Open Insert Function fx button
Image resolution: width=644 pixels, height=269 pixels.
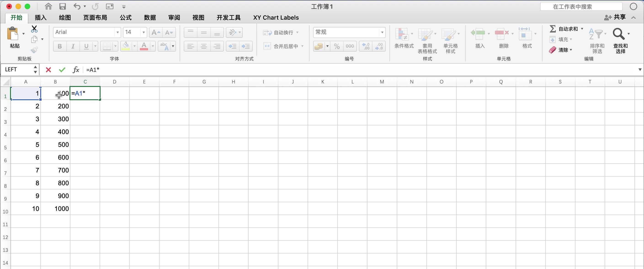76,70
